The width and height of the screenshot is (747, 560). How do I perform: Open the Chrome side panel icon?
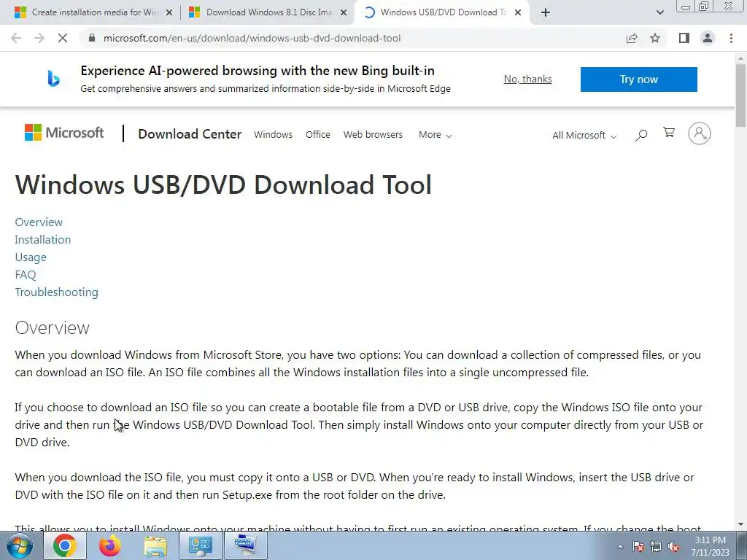pos(684,38)
